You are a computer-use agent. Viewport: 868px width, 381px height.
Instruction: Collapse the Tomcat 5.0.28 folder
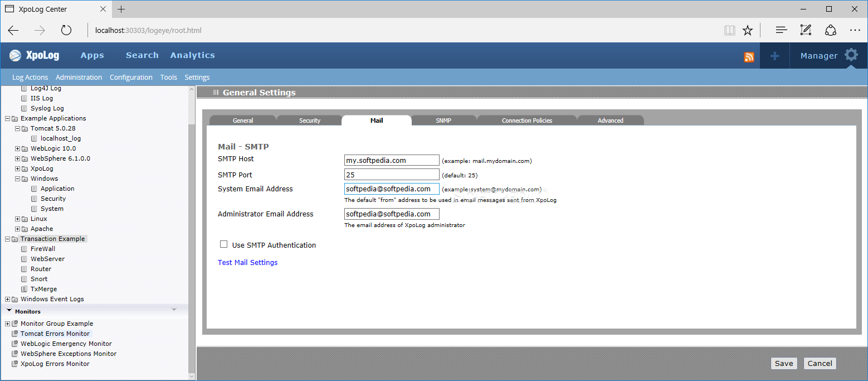[18, 128]
